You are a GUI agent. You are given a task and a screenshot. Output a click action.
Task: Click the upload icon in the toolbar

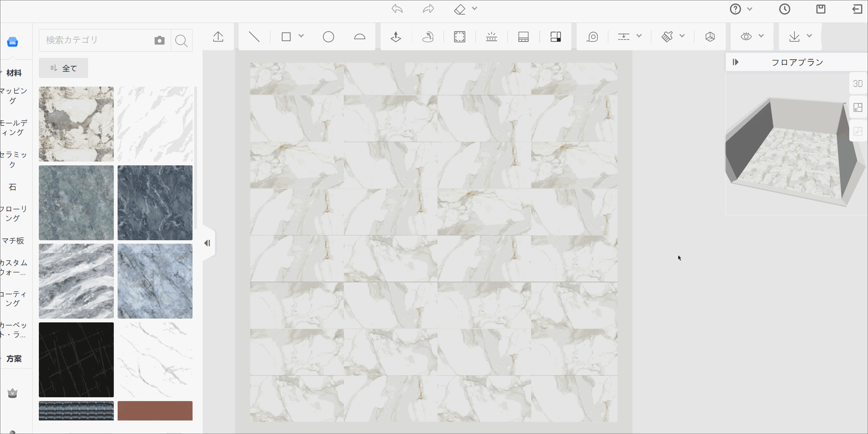218,37
